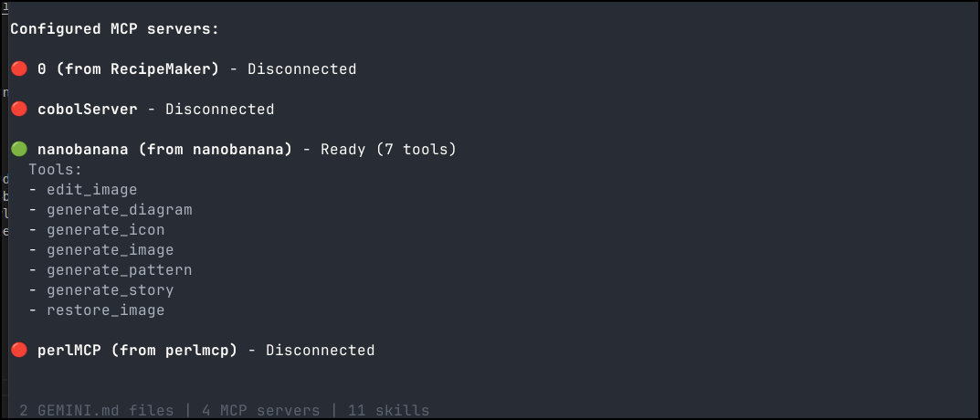Click '11 skills' in the status bar
The width and height of the screenshot is (980, 420).
(x=388, y=411)
